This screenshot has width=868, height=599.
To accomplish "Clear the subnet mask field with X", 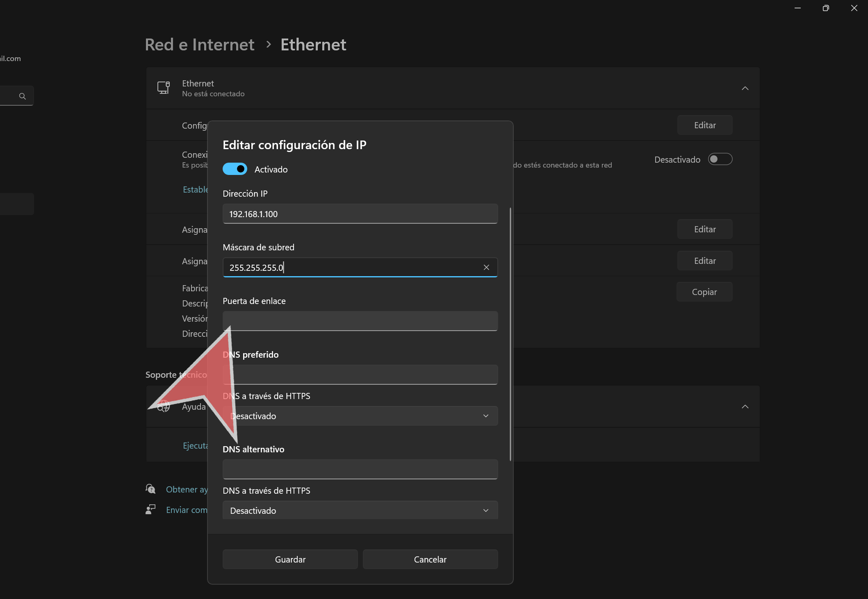I will click(486, 267).
